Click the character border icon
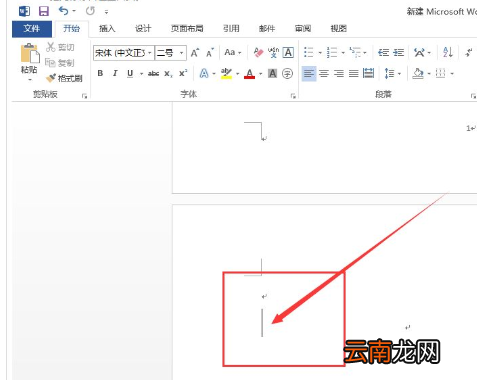This screenshot has height=380, width=477. pos(288,52)
